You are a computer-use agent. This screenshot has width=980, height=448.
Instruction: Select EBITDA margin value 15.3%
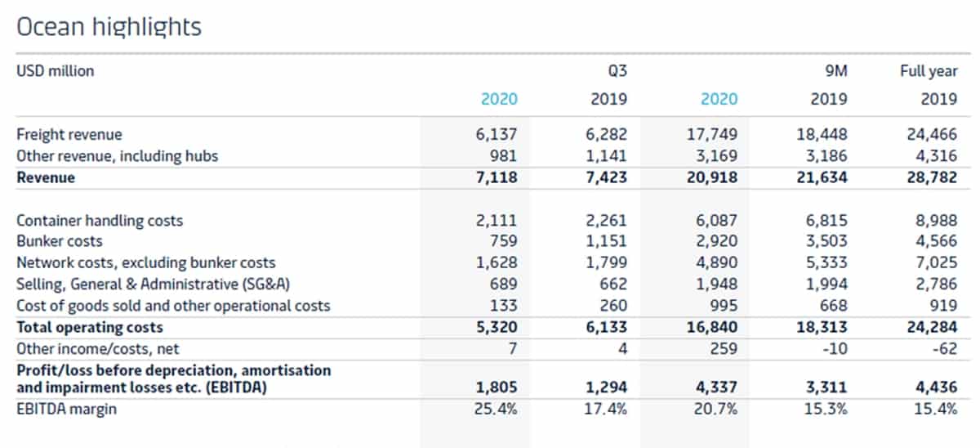click(826, 409)
